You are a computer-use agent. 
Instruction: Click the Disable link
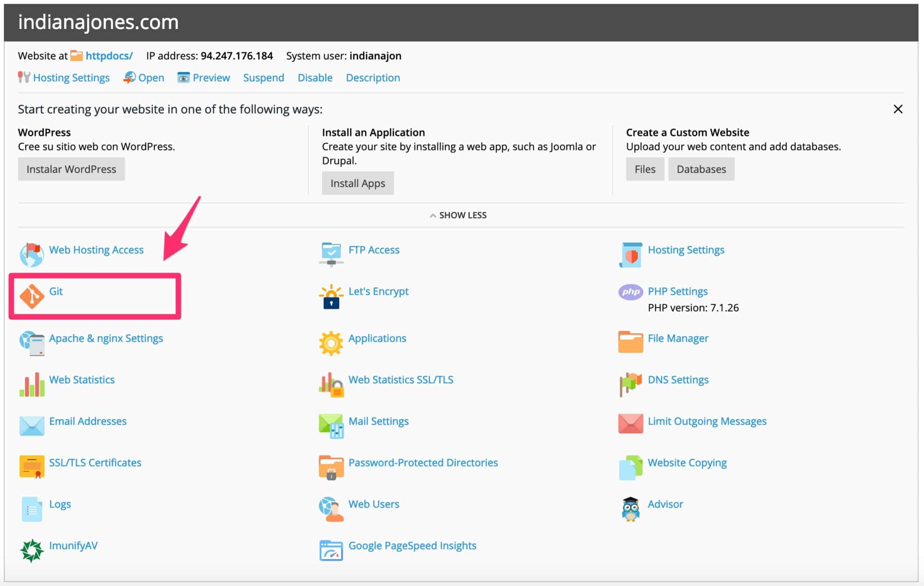point(315,78)
